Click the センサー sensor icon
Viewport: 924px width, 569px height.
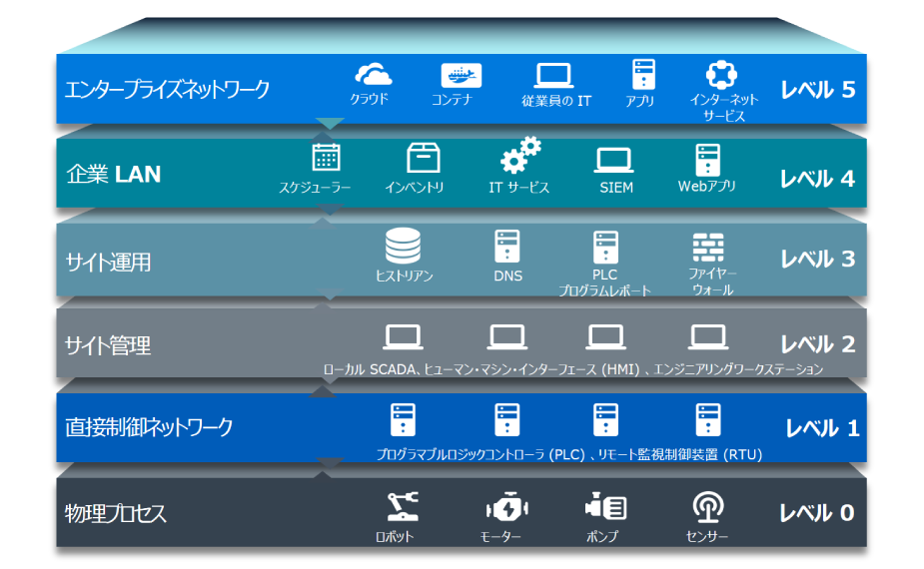tap(708, 507)
